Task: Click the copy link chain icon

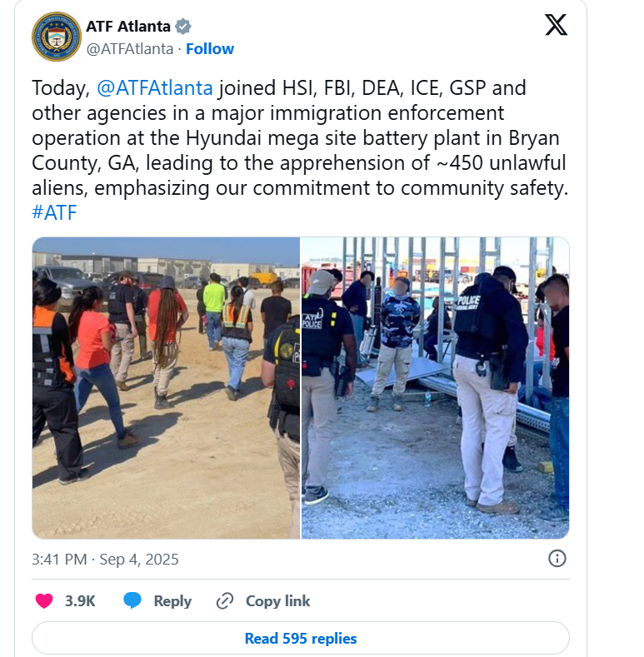Action: pos(225,601)
